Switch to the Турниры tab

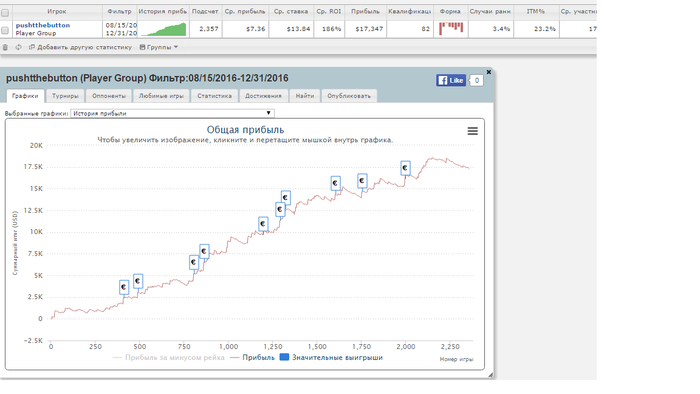pos(65,96)
